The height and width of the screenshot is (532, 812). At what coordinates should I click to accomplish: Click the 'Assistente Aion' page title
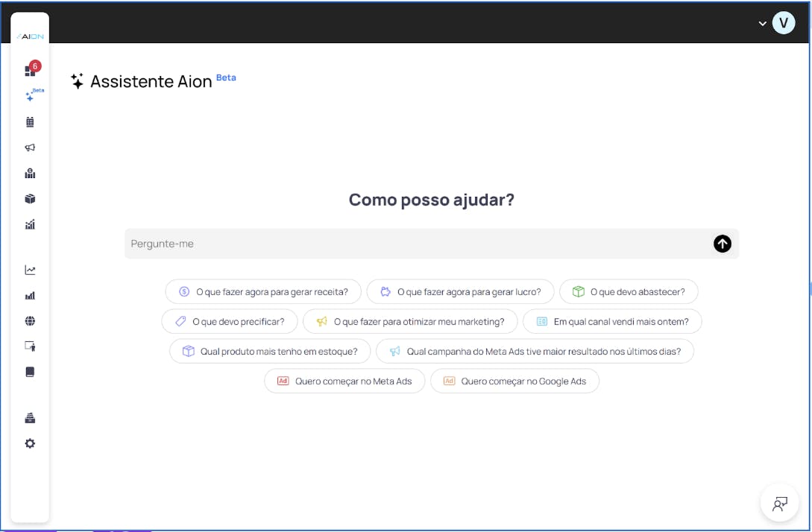click(151, 81)
